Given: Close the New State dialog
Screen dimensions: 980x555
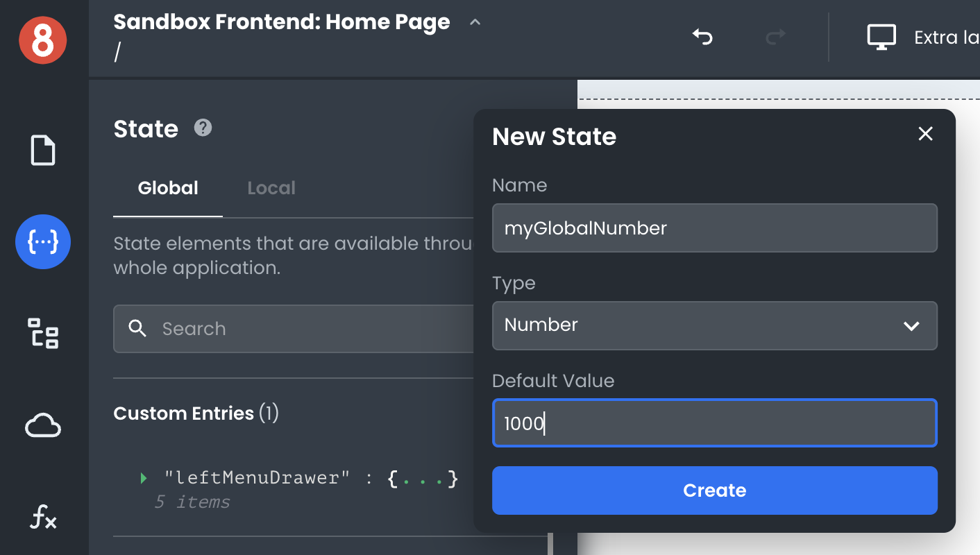Looking at the screenshot, I should (925, 134).
